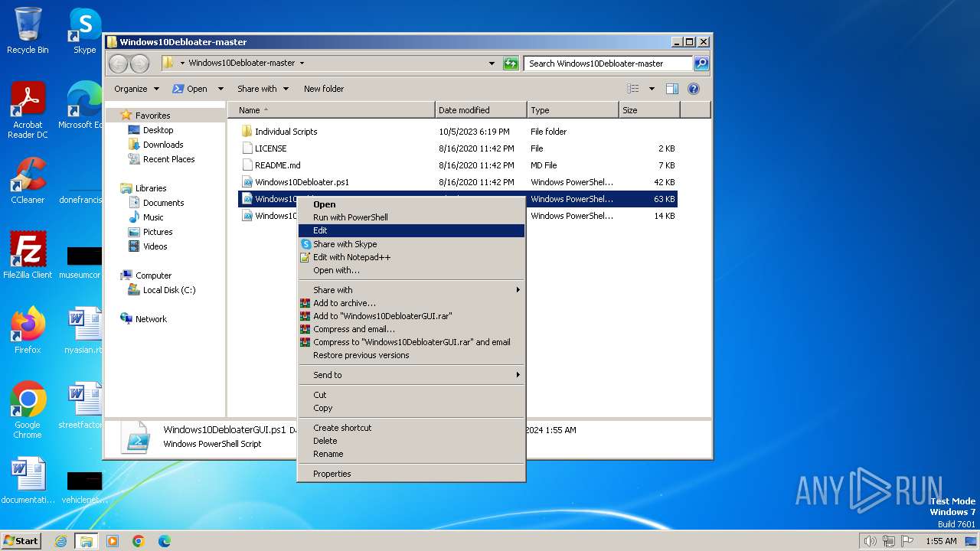Image resolution: width=980 pixels, height=551 pixels.
Task: Choose Delete in the context menu
Action: (411, 441)
